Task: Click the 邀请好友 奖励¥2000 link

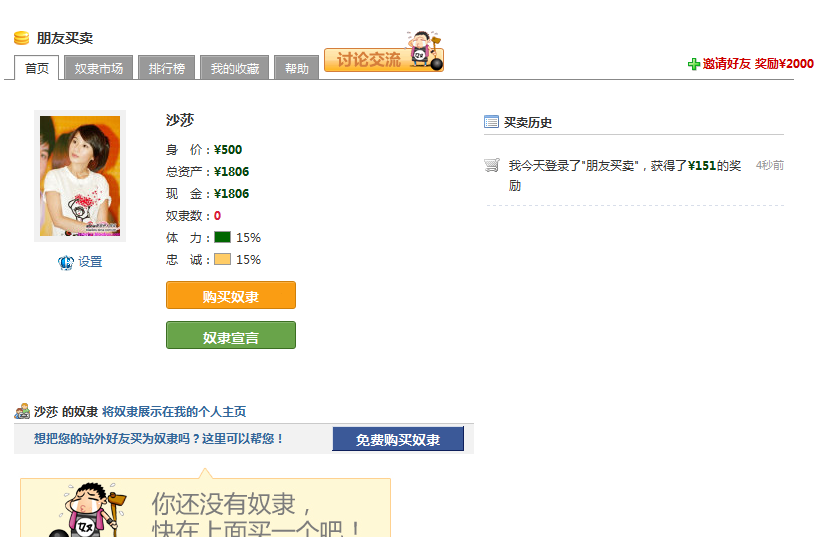Action: click(757, 64)
